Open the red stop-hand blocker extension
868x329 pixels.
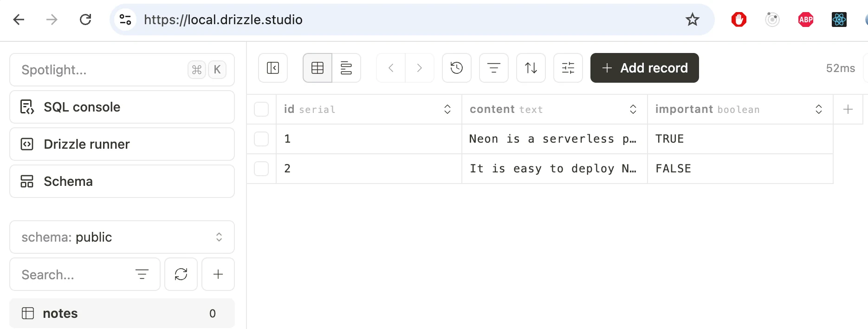pos(739,20)
